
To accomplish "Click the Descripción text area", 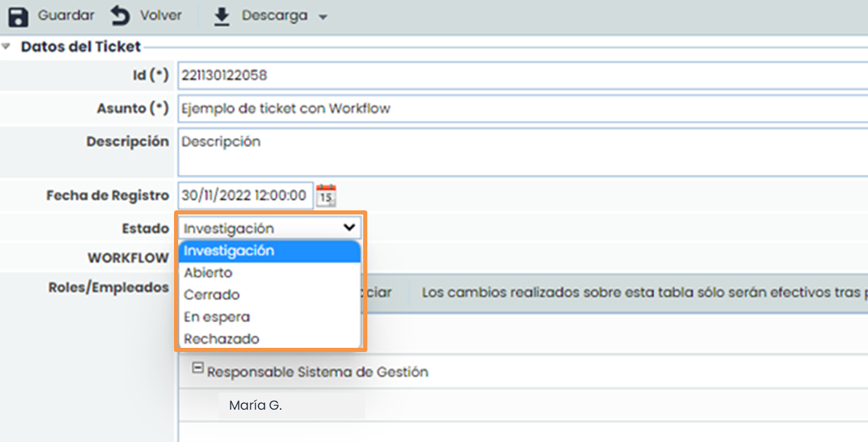I will coord(413,151).
